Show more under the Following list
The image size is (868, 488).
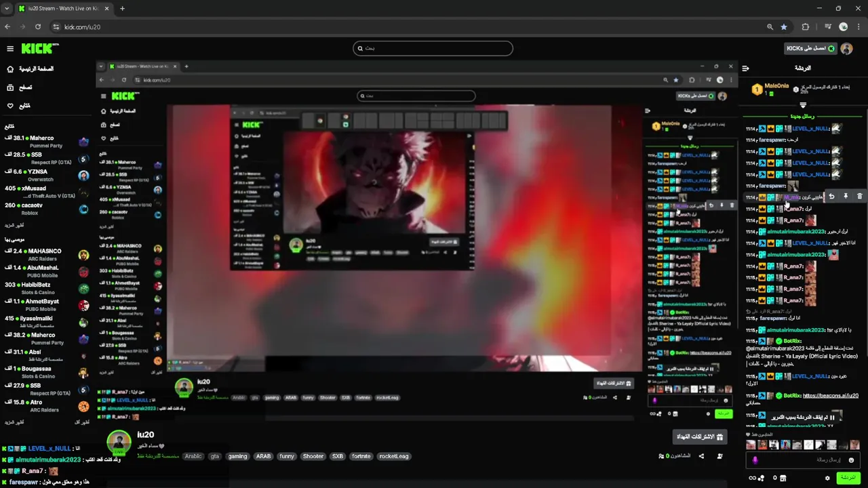14,224
